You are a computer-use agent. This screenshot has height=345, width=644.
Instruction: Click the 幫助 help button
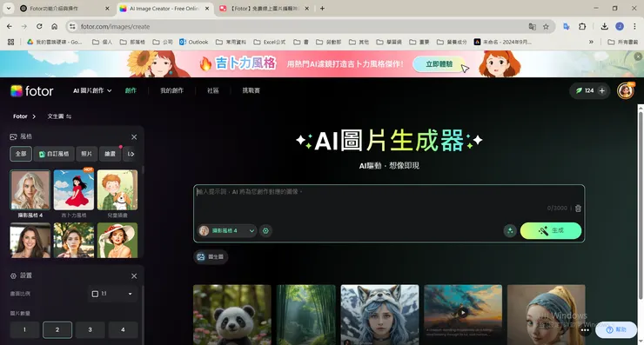(x=616, y=330)
